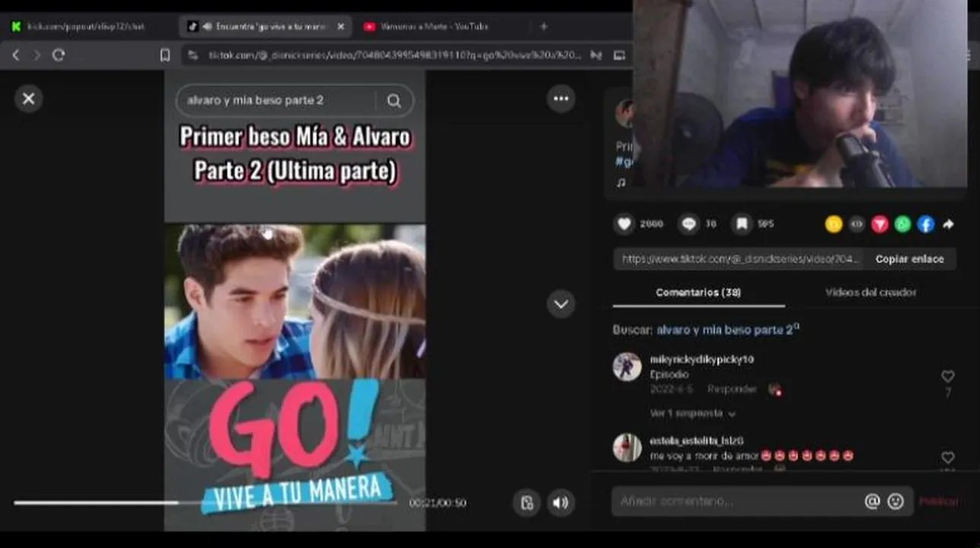Reload the page
The width and height of the screenshot is (980, 548).
pyautogui.click(x=59, y=55)
